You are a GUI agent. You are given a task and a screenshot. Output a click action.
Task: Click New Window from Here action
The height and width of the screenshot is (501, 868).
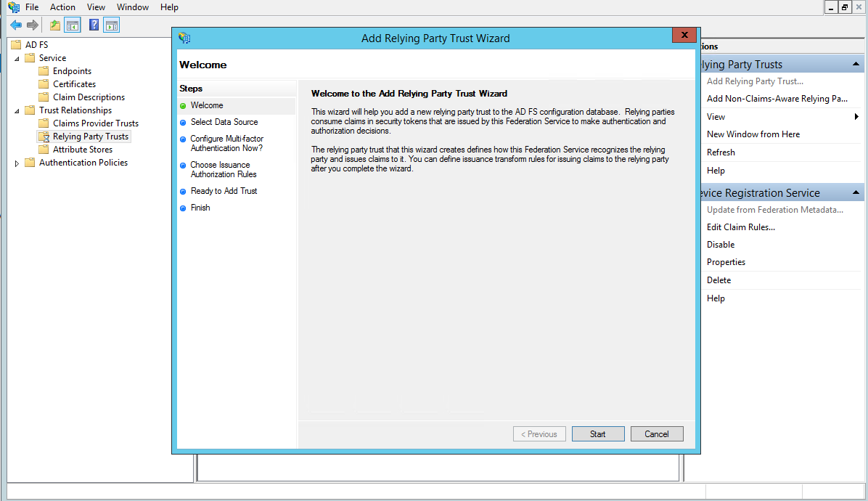[753, 134]
